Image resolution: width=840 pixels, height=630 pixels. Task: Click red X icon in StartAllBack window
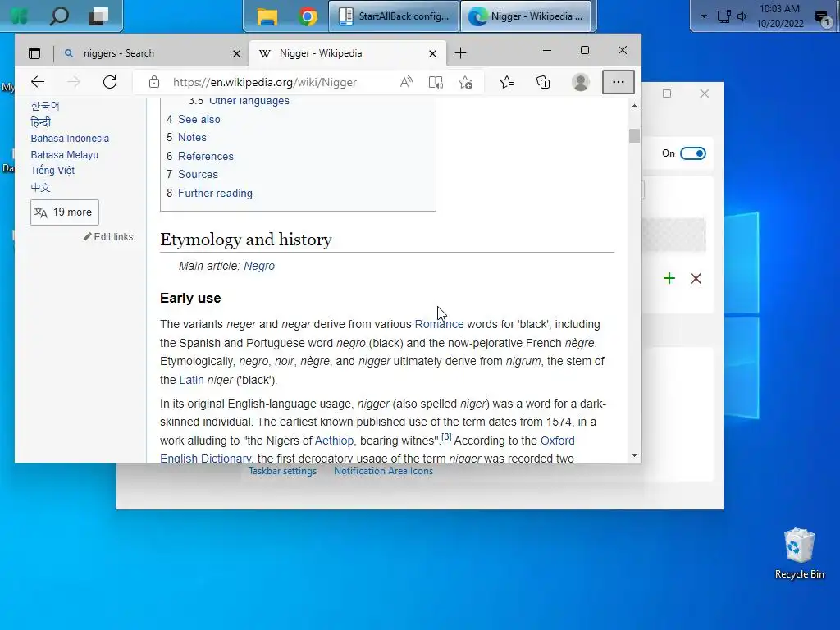click(696, 279)
